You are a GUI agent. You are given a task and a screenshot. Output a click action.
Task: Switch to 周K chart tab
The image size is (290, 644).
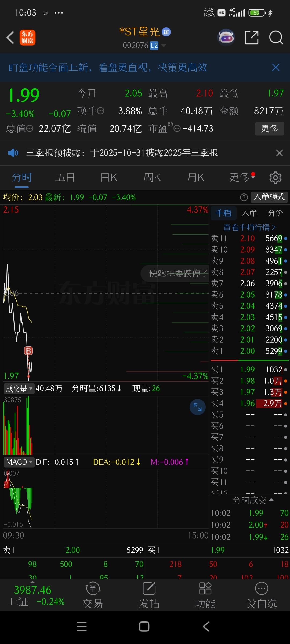coord(152,178)
